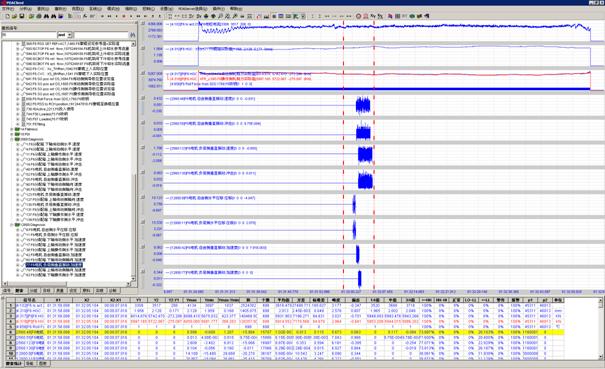This screenshot has width=605, height=369.
Task: Click the red circle icon in right toolbar
Action: point(358,16)
